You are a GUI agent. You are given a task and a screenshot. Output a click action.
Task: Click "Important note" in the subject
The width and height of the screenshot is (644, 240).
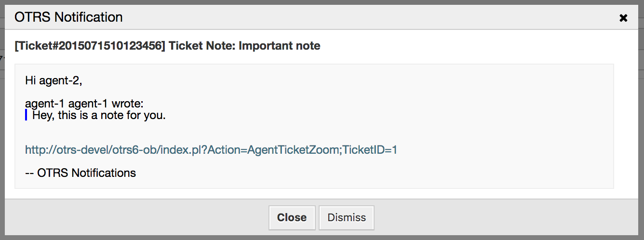click(x=280, y=46)
